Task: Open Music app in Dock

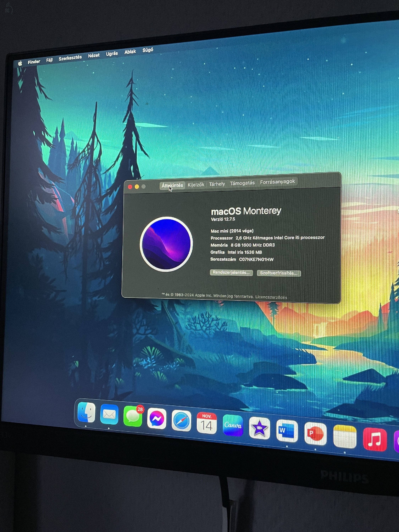Action: pyautogui.click(x=375, y=440)
